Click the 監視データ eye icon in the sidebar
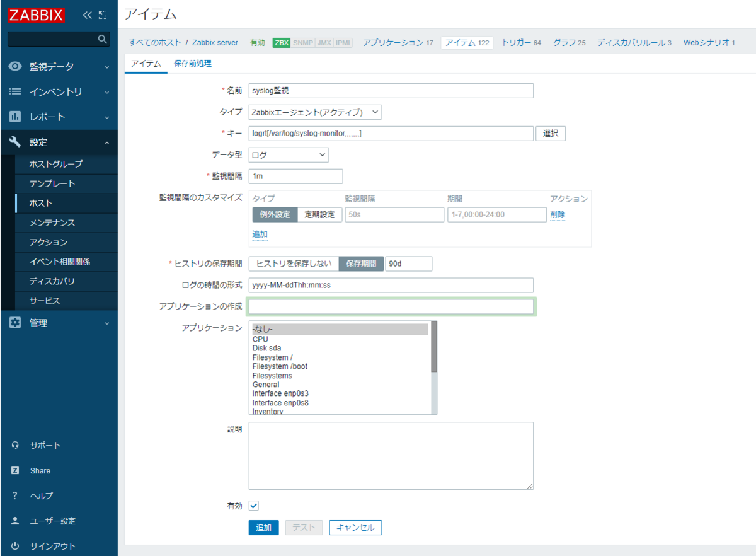 (15, 66)
